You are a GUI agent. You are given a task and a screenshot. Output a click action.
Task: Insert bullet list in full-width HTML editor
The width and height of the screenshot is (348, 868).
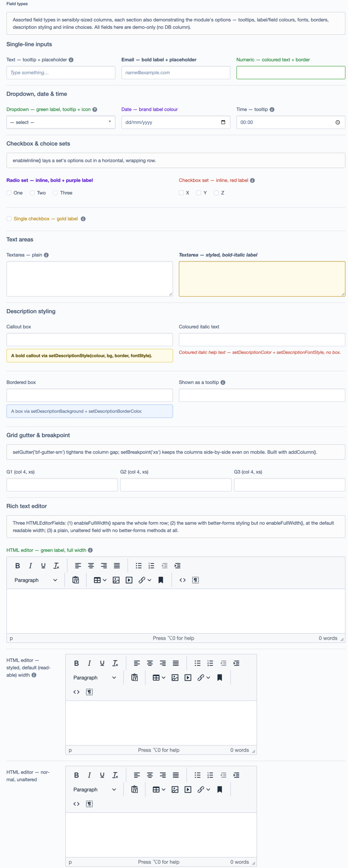coord(138,565)
